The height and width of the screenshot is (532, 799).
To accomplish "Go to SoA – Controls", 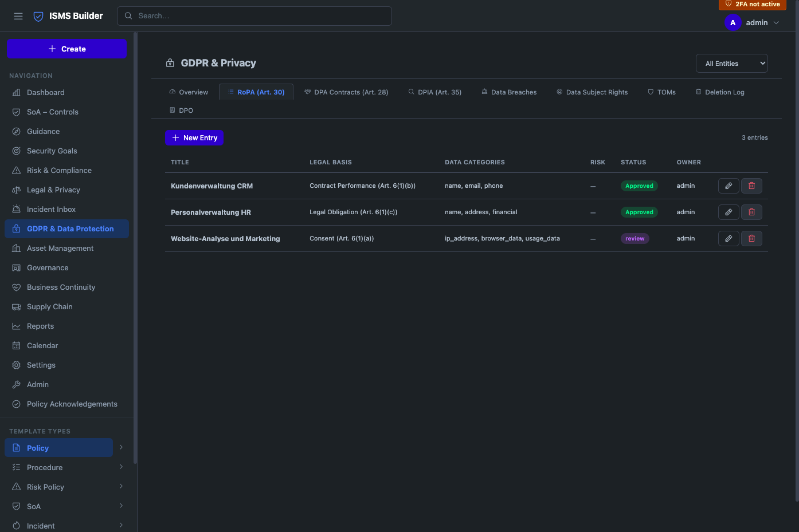I will coord(66,112).
